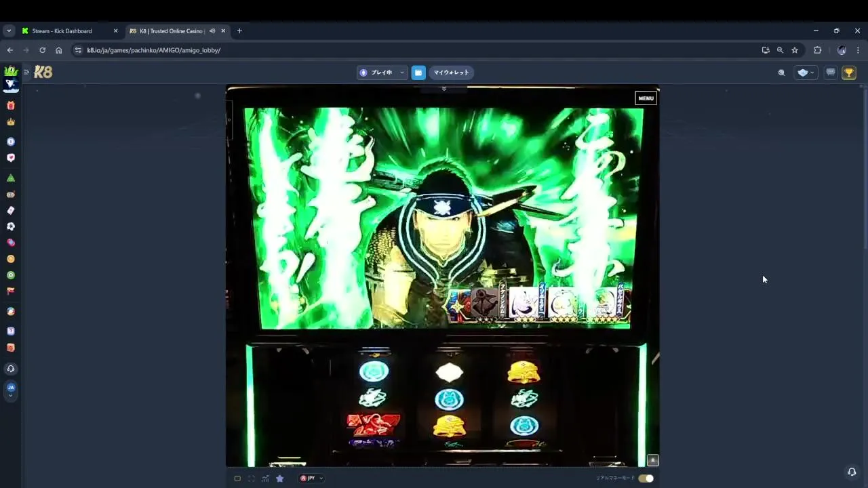This screenshot has width=868, height=488.
Task: Toggle the favorite star below the game
Action: pos(279,479)
